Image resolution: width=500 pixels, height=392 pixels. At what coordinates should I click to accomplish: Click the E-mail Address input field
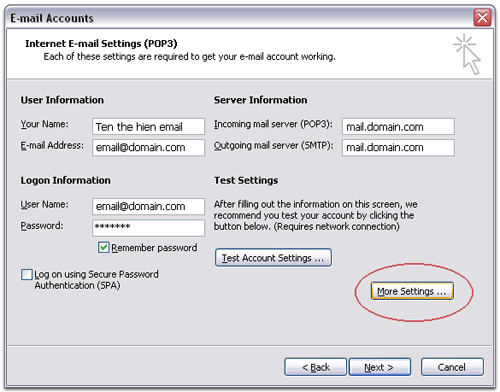tap(148, 147)
